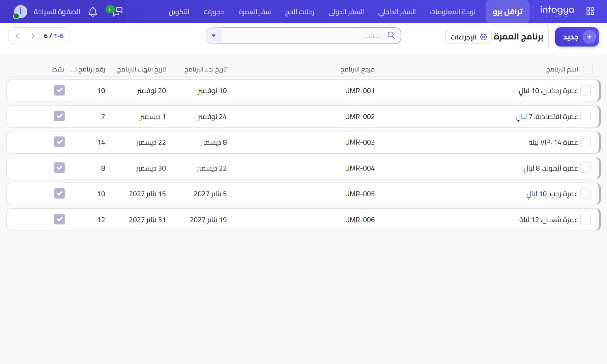Open السفر الدولي menu
This screenshot has width=607, height=364.
point(346,12)
